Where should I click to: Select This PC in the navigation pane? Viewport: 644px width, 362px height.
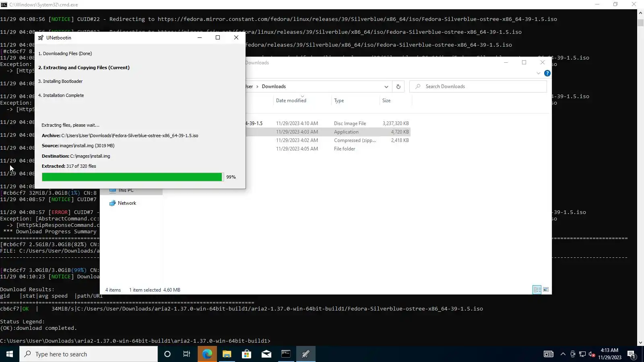pyautogui.click(x=126, y=191)
